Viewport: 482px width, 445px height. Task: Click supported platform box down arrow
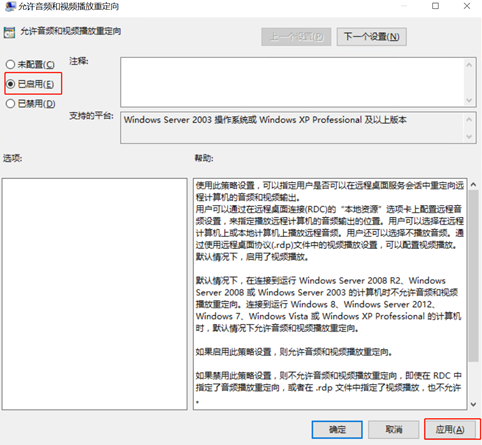click(x=469, y=137)
